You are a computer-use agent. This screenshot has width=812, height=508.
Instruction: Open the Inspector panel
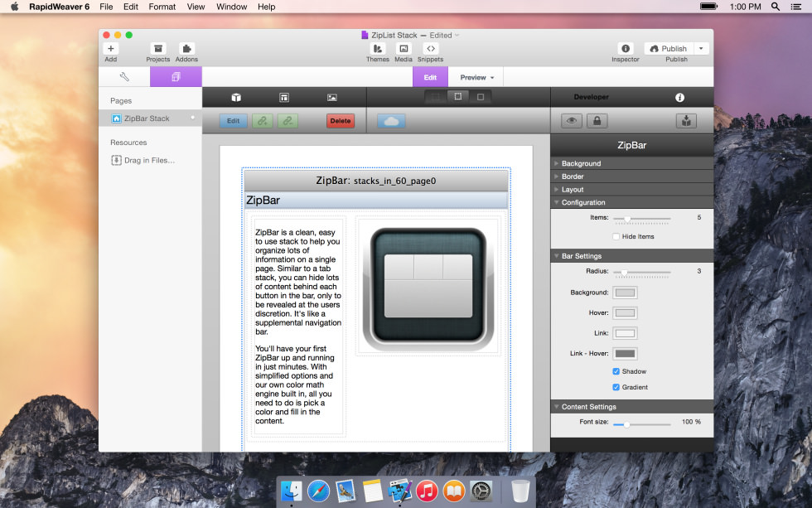pyautogui.click(x=626, y=49)
